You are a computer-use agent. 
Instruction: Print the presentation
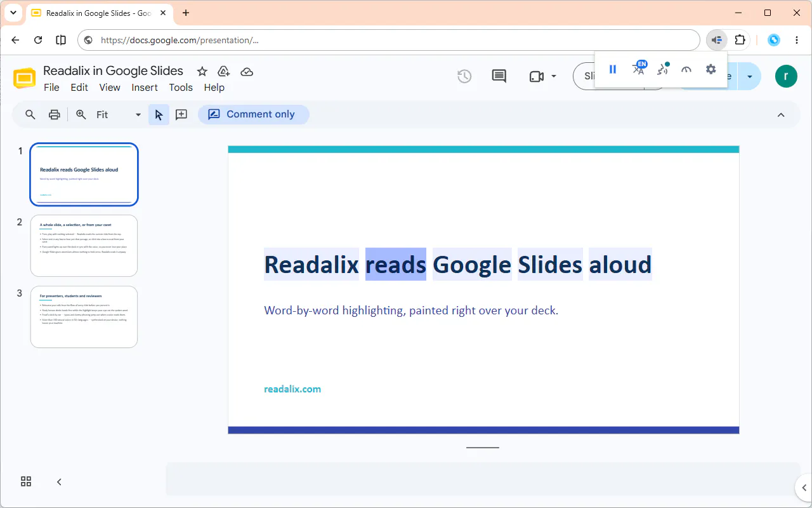click(55, 114)
